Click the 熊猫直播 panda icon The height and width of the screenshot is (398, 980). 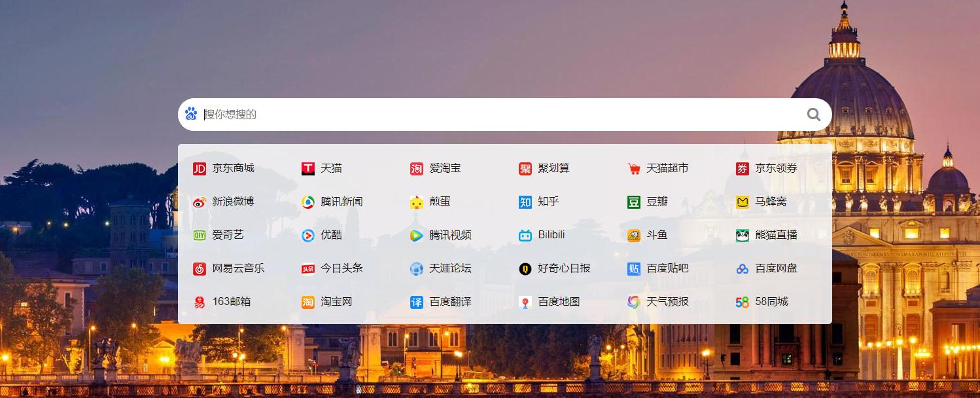(743, 236)
